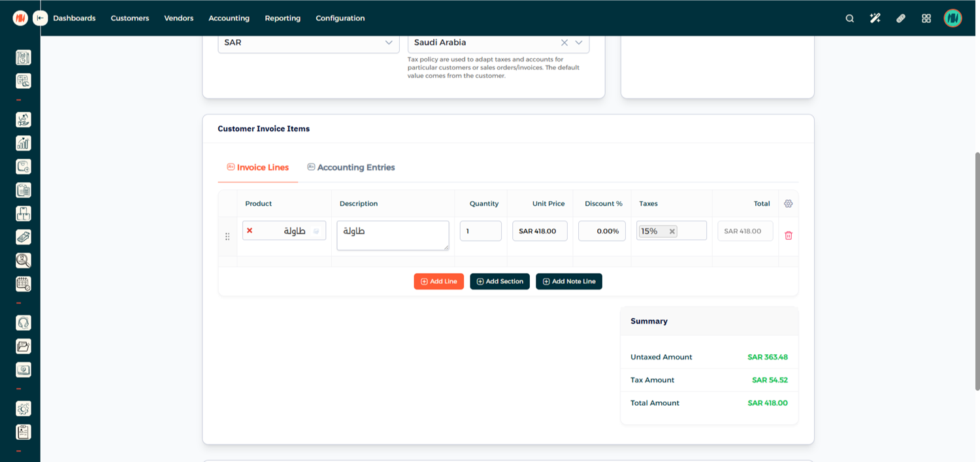The image size is (980, 462).
Task: Open the search icon in top bar
Action: coord(849,18)
